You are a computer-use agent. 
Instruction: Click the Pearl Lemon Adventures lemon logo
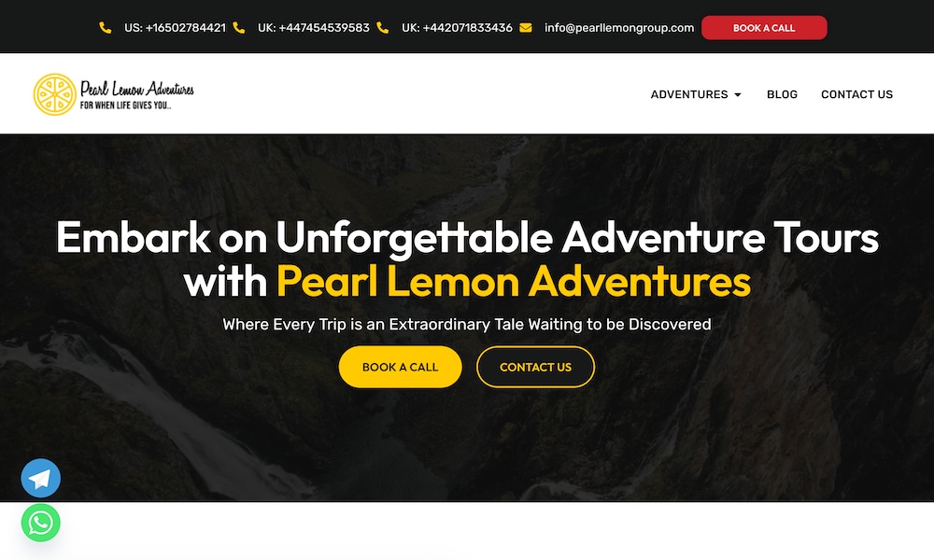pos(55,94)
